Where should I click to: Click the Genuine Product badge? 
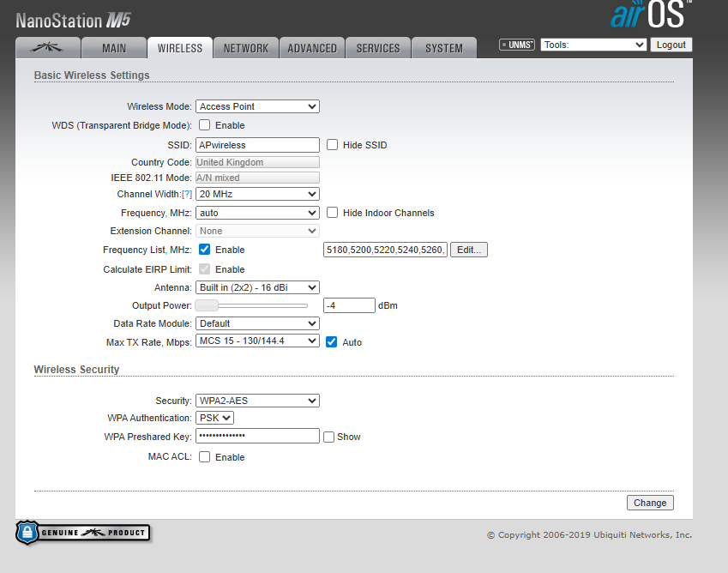click(83, 533)
